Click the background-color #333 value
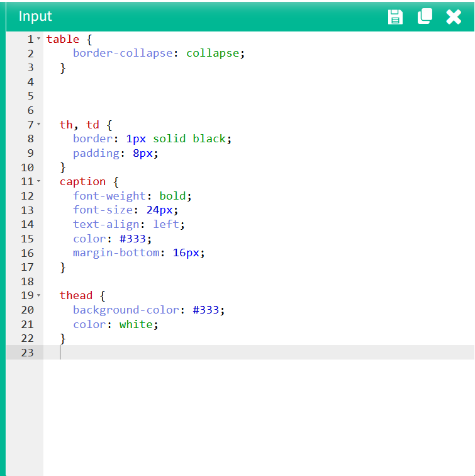The height and width of the screenshot is (476, 475). (x=206, y=310)
